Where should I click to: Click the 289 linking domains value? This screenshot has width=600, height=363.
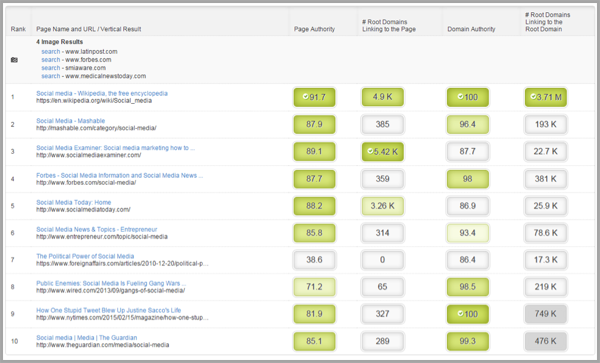click(383, 341)
